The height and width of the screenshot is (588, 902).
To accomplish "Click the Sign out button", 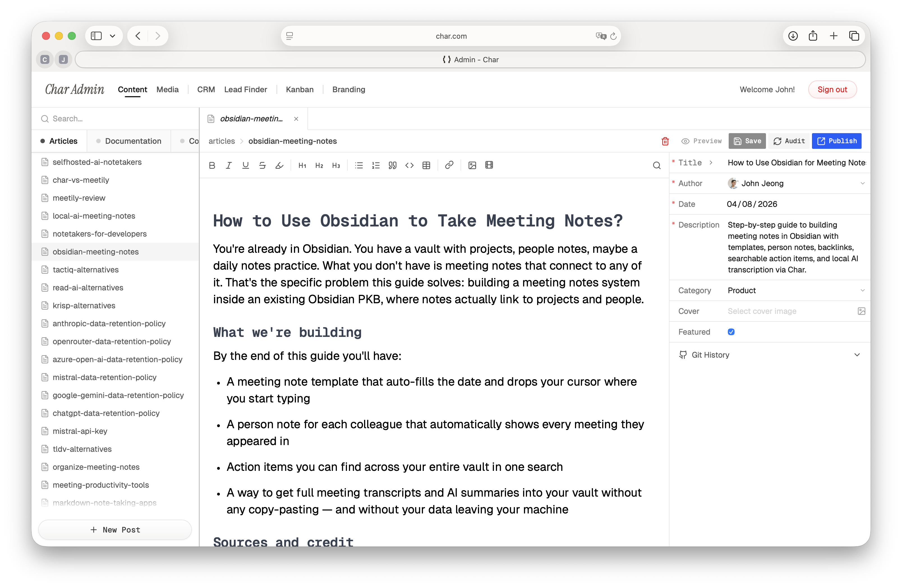I will 832,89.
